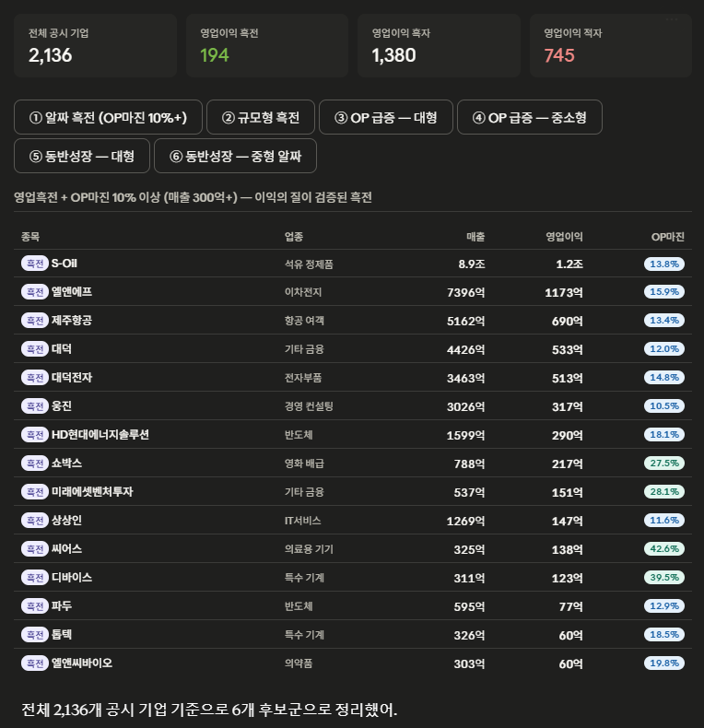Click the 흑전 badge beside 파두
This screenshot has width=704, height=728.
(x=35, y=605)
